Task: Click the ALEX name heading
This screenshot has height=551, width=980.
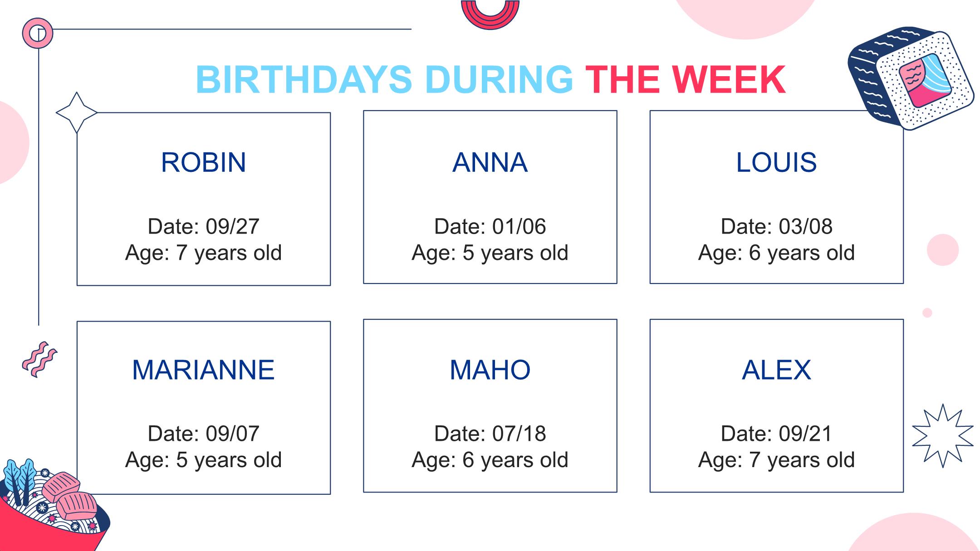Action: pyautogui.click(x=776, y=370)
